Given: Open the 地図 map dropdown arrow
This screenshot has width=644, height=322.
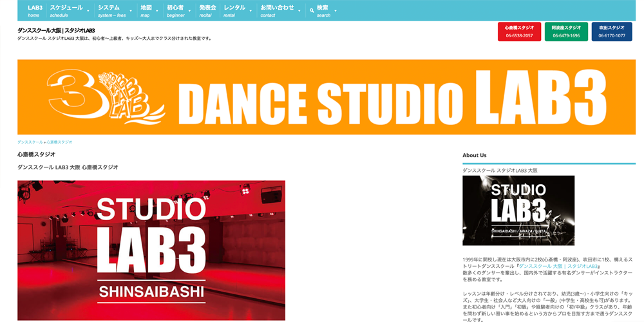Looking at the screenshot, I should pyautogui.click(x=158, y=11).
